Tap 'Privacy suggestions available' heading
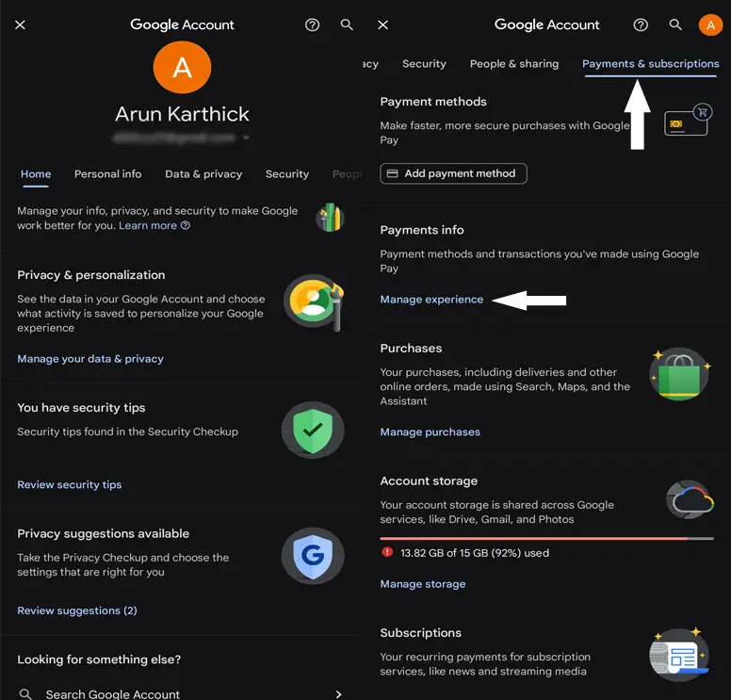The width and height of the screenshot is (731, 700). (103, 533)
